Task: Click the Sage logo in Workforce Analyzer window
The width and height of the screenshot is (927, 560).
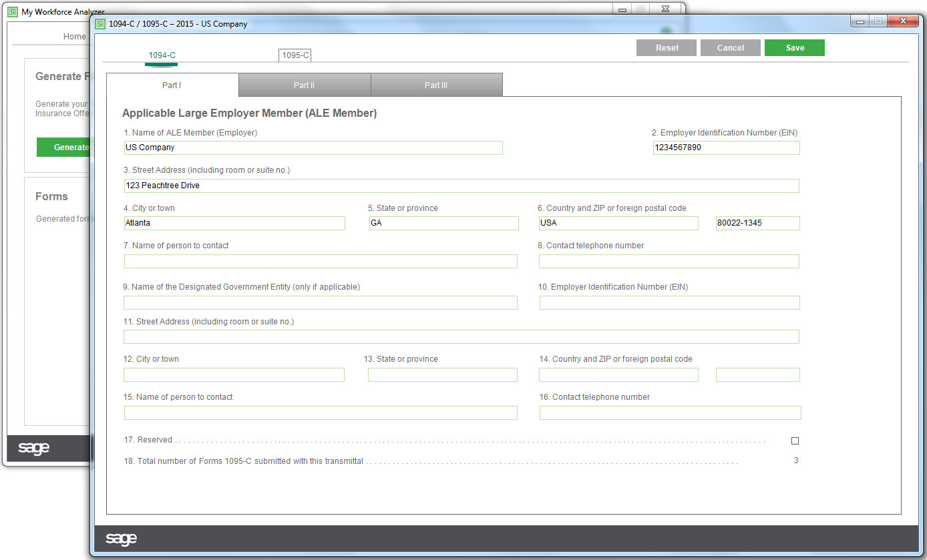Action: (33, 448)
